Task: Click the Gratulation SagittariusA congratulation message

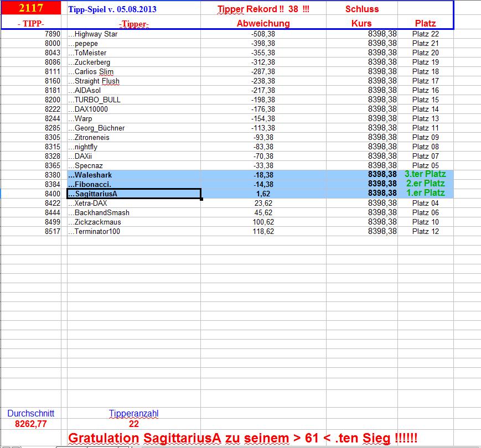Action: click(x=244, y=436)
